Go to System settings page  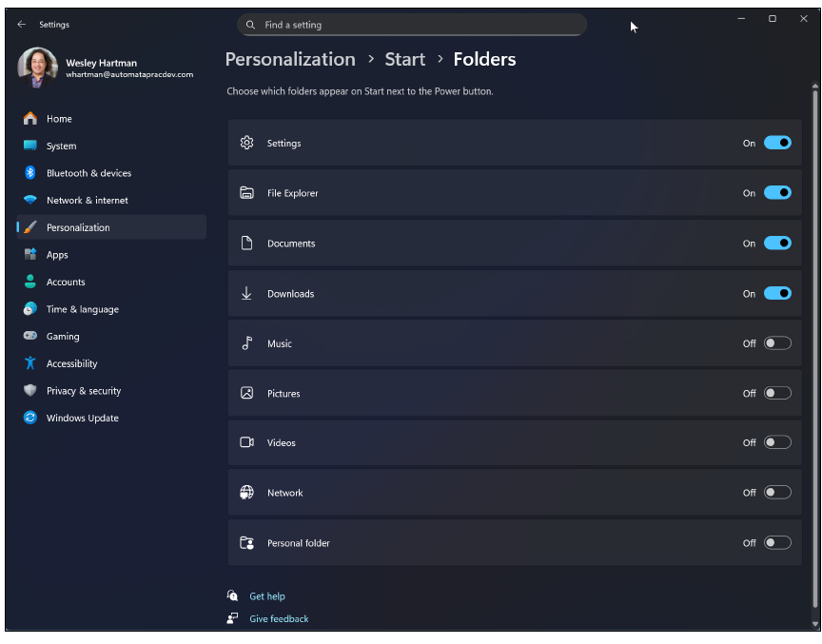[x=61, y=146]
